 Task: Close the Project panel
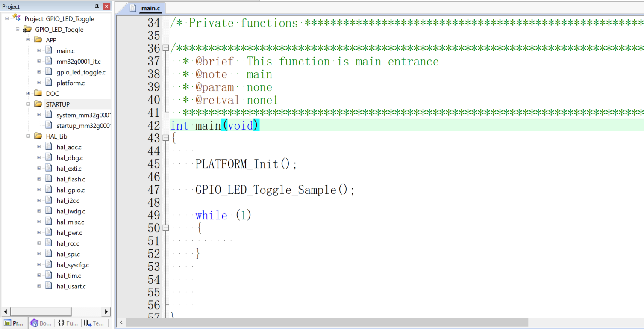click(106, 6)
